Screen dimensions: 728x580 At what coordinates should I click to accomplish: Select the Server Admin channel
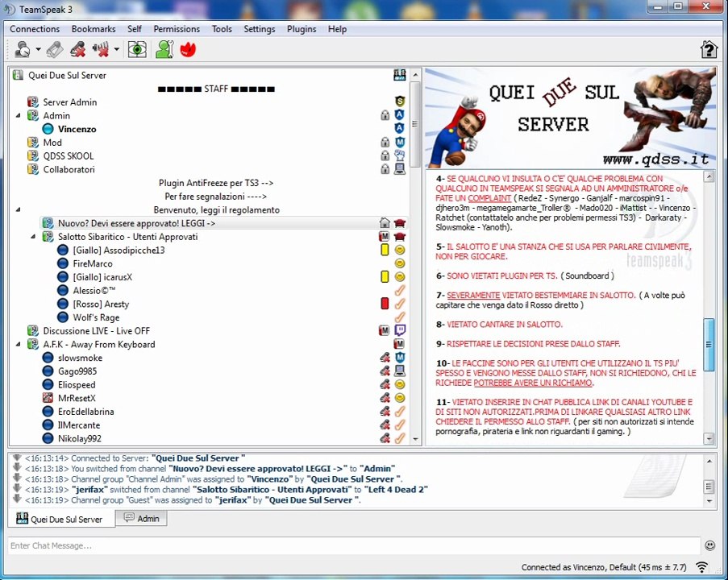[69, 102]
